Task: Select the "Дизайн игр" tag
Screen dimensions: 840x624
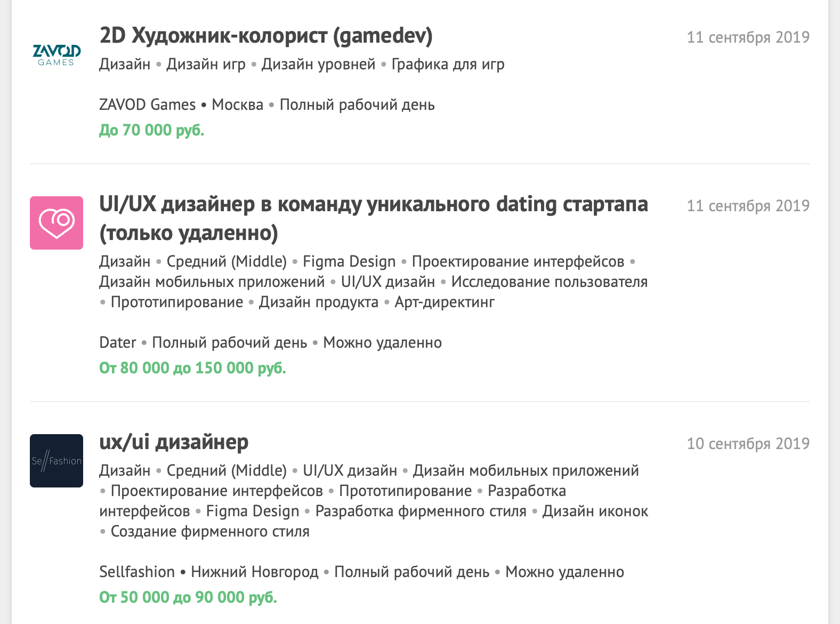Action: (x=206, y=64)
